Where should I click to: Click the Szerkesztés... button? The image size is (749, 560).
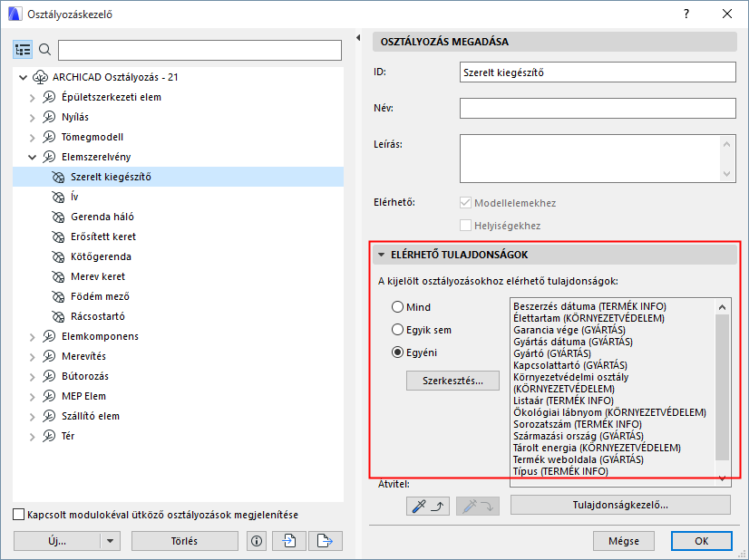[x=452, y=381]
